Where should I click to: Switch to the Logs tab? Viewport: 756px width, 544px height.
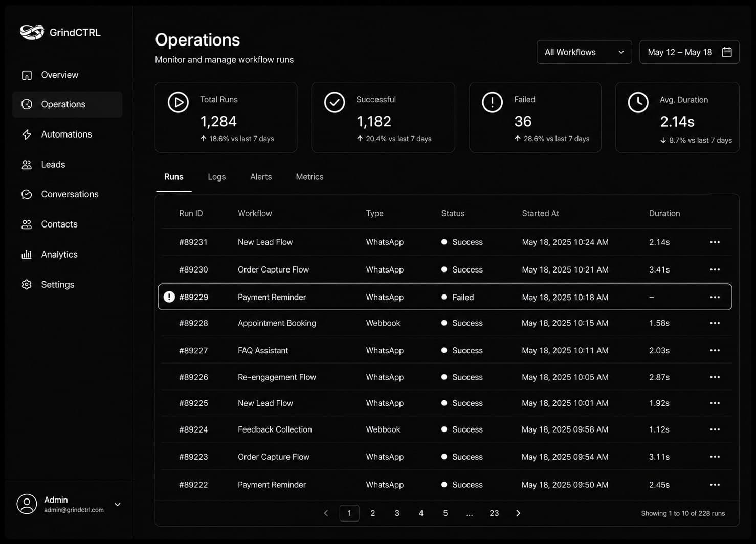[x=217, y=177]
